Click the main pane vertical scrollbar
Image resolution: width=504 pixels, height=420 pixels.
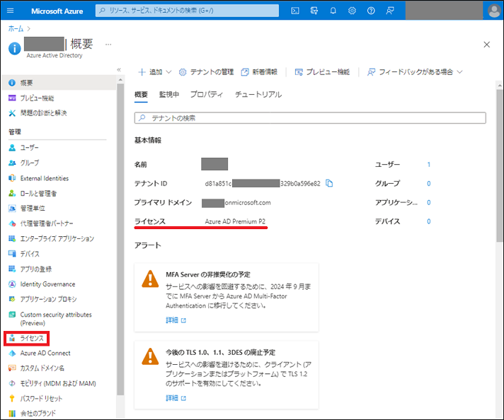[500, 165]
